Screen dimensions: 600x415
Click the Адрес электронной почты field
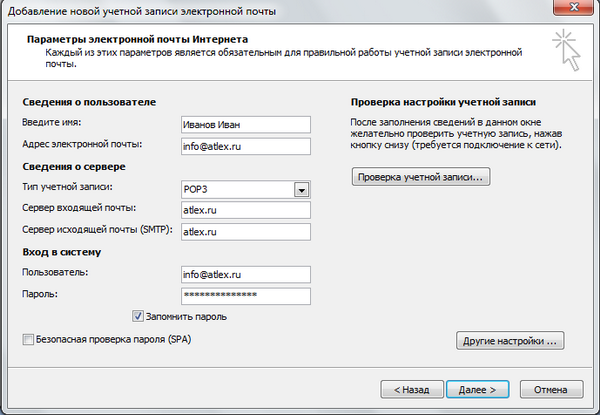246,146
